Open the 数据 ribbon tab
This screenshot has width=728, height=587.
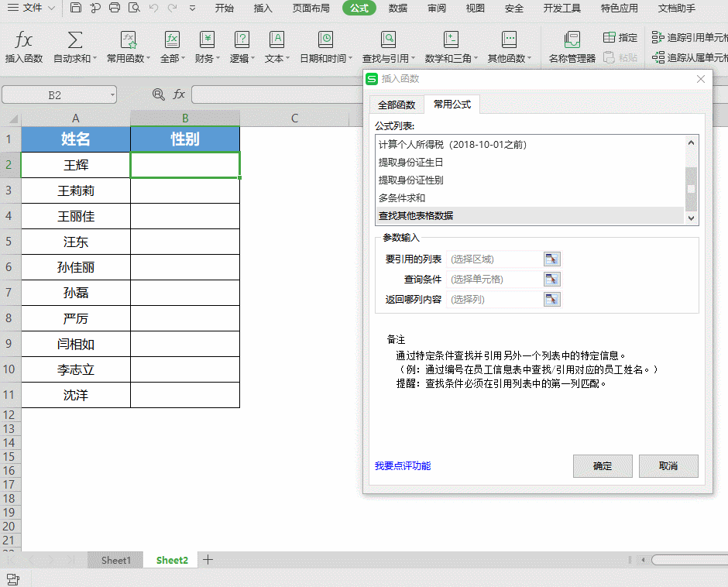click(x=398, y=9)
